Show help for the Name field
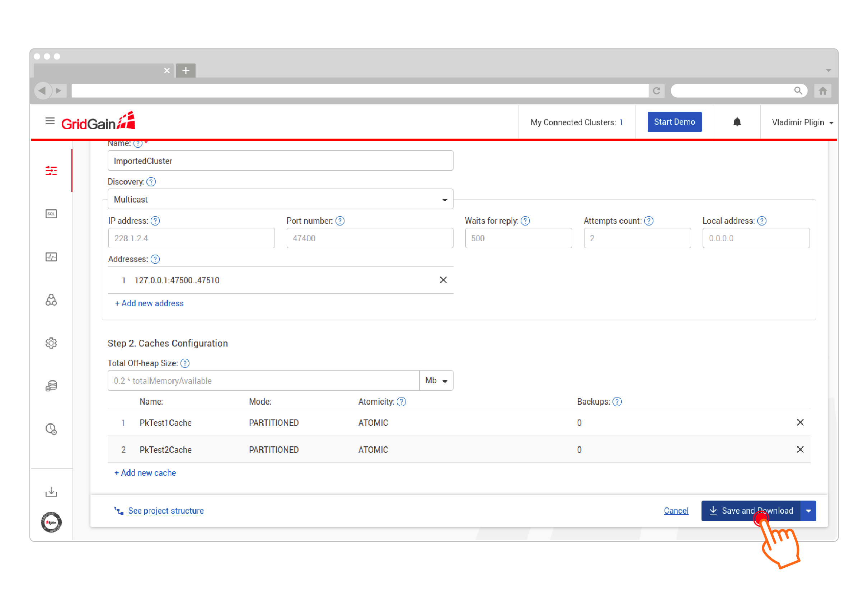The height and width of the screenshot is (590, 868). [138, 144]
